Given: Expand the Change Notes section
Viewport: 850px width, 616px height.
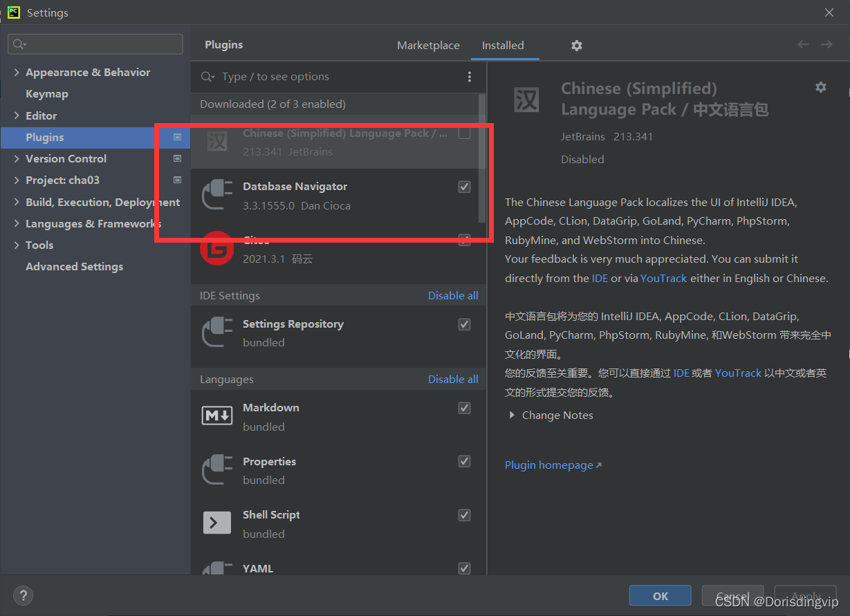Looking at the screenshot, I should pyautogui.click(x=512, y=416).
